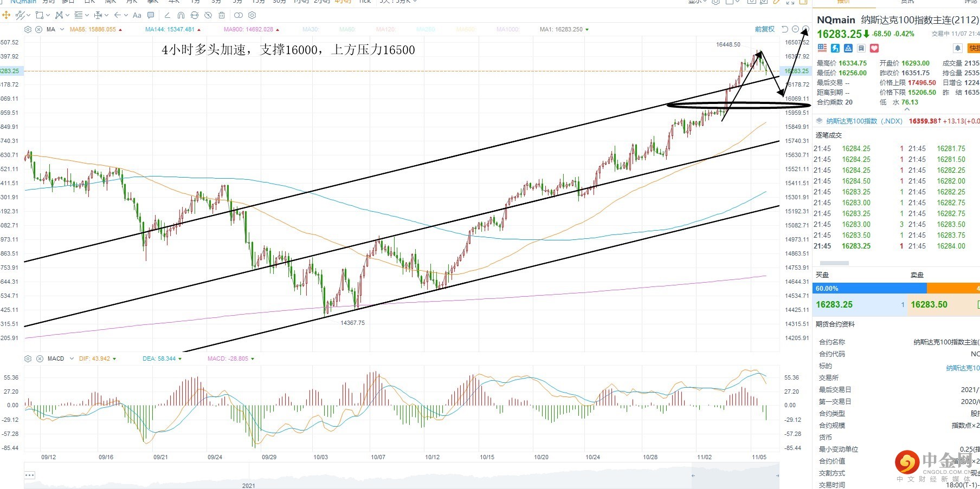Click the blue pyramid level icon
This screenshot has width=980, height=489.
coord(848,48)
